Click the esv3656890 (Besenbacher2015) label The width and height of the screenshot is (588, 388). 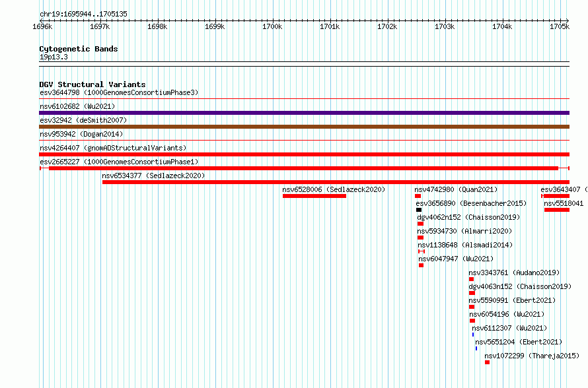(x=471, y=203)
